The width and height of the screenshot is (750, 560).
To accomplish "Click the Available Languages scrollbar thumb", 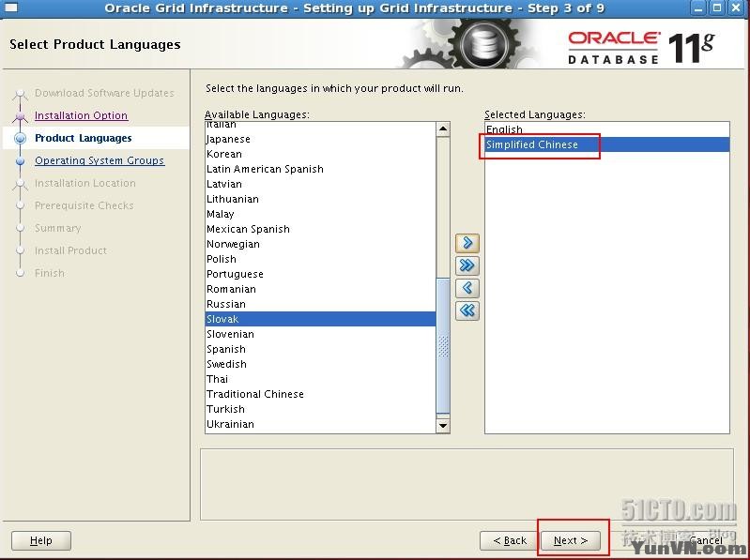I will point(443,346).
